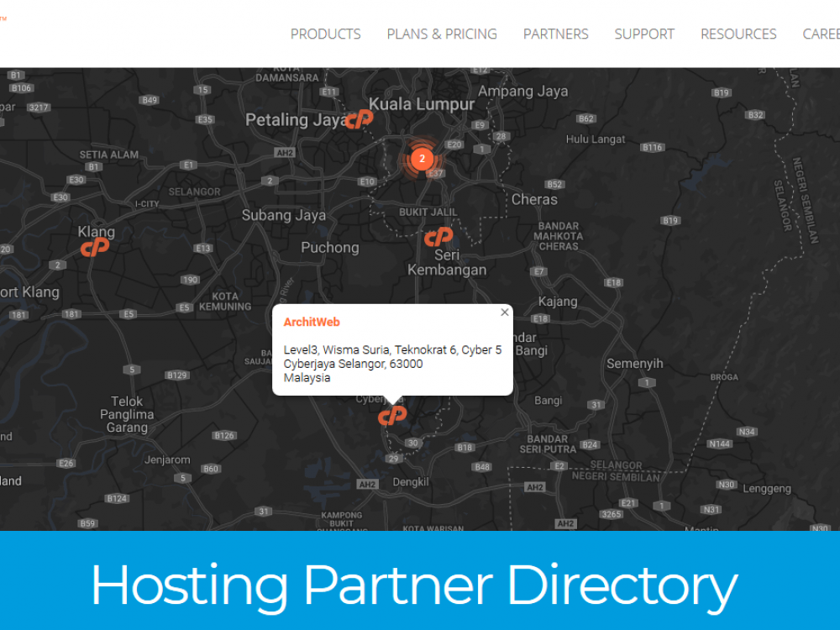The height and width of the screenshot is (630, 840).
Task: Click the Careers menu item
Action: click(x=822, y=34)
